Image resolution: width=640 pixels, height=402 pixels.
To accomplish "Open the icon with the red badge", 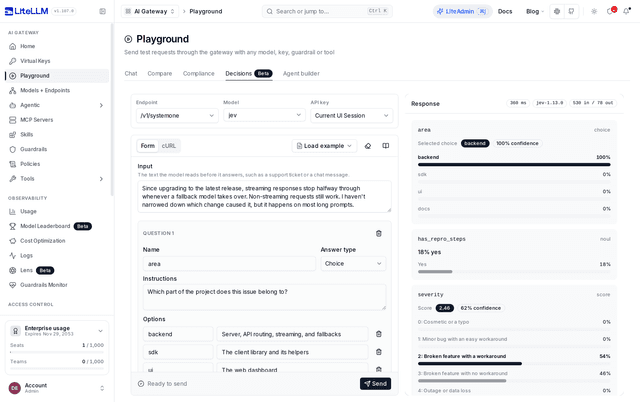I will click(x=611, y=11).
